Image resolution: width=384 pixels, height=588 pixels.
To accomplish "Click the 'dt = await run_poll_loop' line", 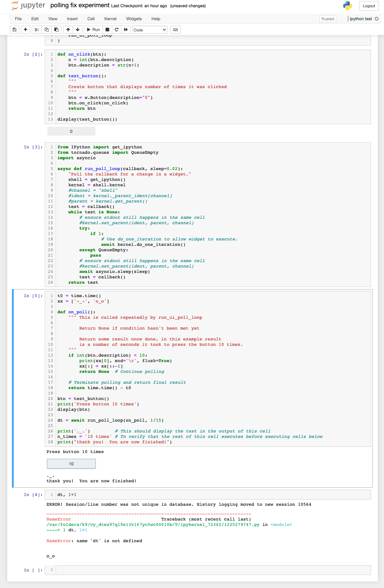I will coord(111,421).
